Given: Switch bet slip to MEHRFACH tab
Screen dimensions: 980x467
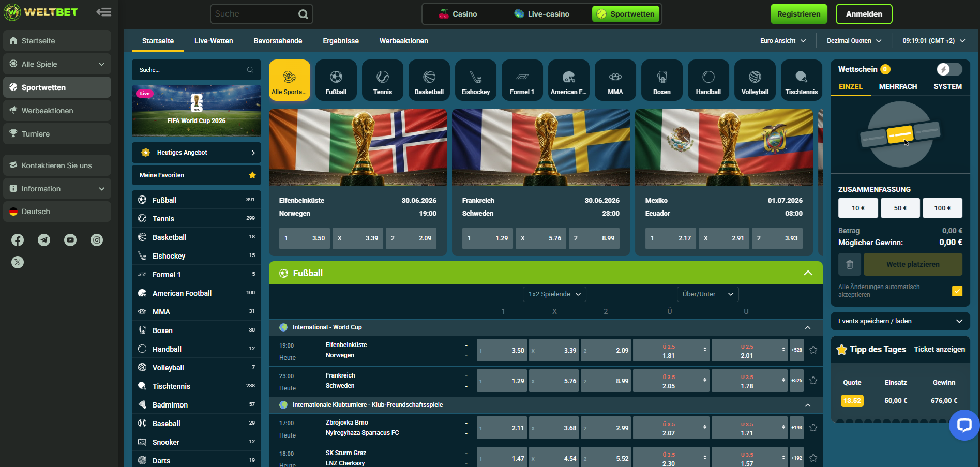Looking at the screenshot, I should tap(898, 86).
